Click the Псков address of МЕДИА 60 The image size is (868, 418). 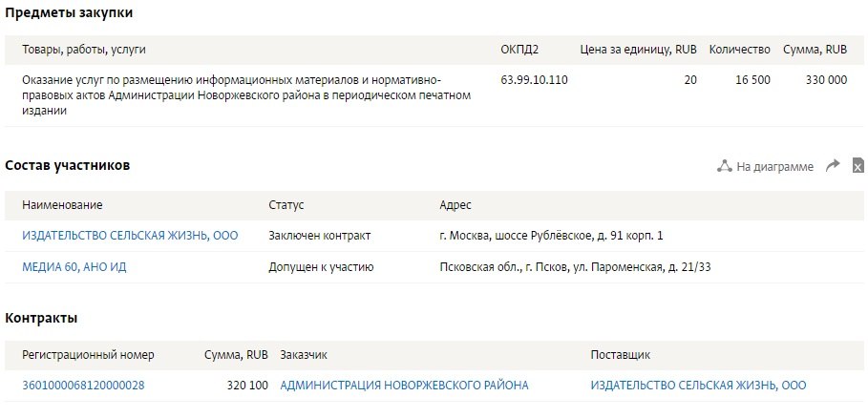point(575,267)
